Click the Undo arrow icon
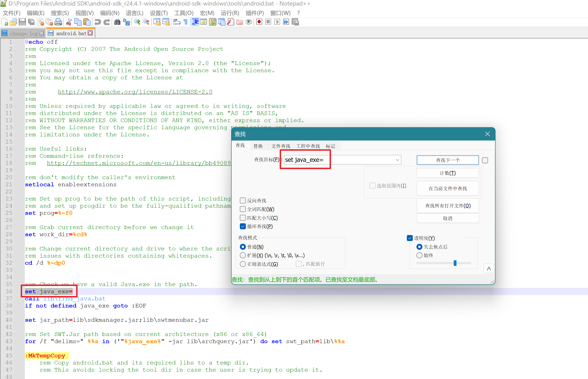Viewport: 588px width, 379px height. (98, 22)
